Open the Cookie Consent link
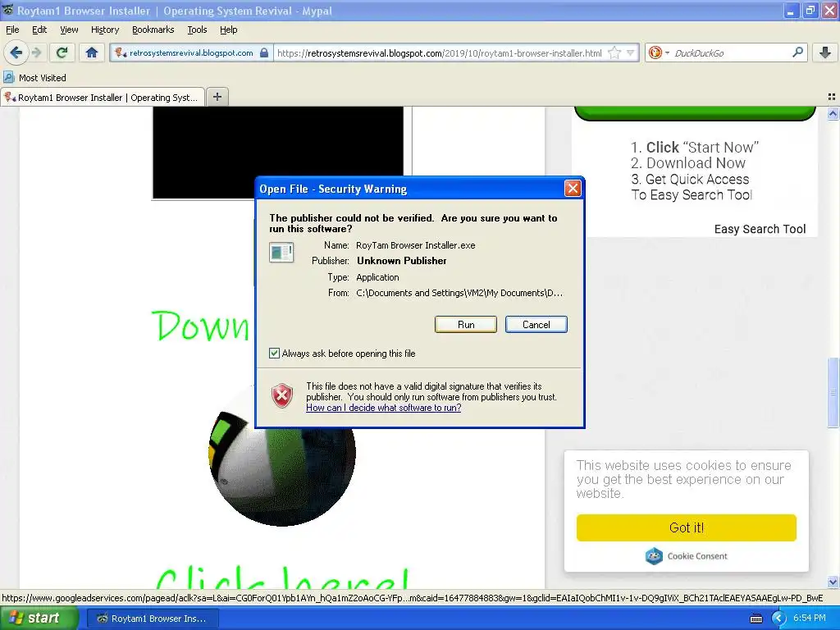 697,556
